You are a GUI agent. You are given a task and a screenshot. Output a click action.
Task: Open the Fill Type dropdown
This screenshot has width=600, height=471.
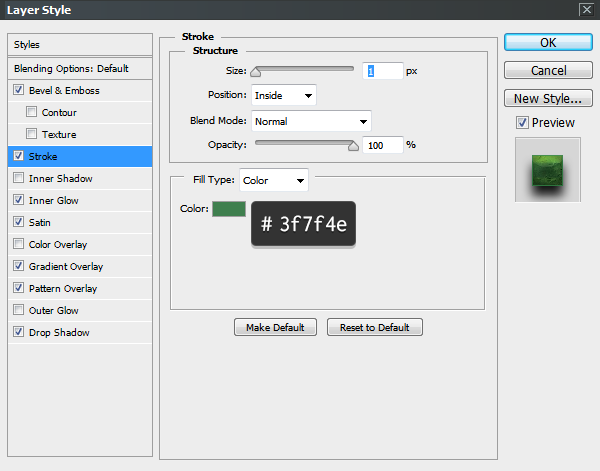click(274, 180)
